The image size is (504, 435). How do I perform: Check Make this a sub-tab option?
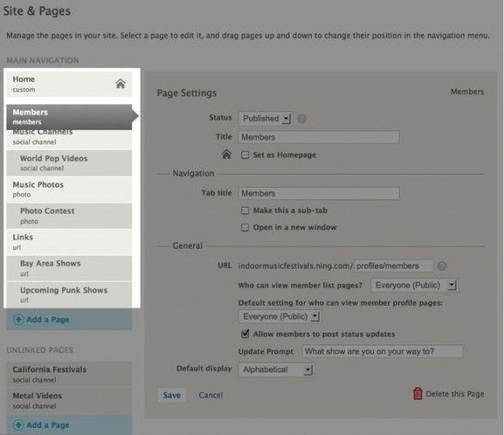tap(245, 210)
